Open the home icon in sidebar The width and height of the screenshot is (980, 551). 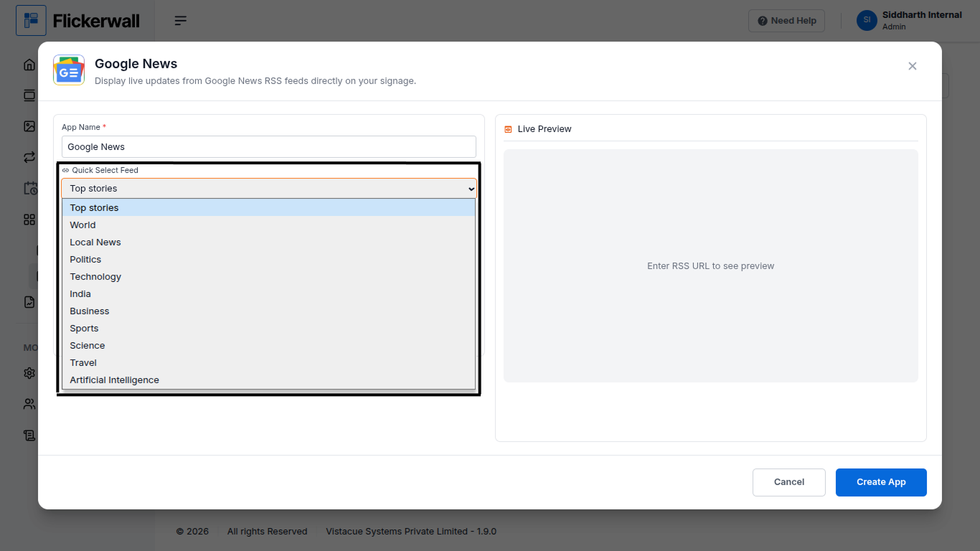(29, 65)
